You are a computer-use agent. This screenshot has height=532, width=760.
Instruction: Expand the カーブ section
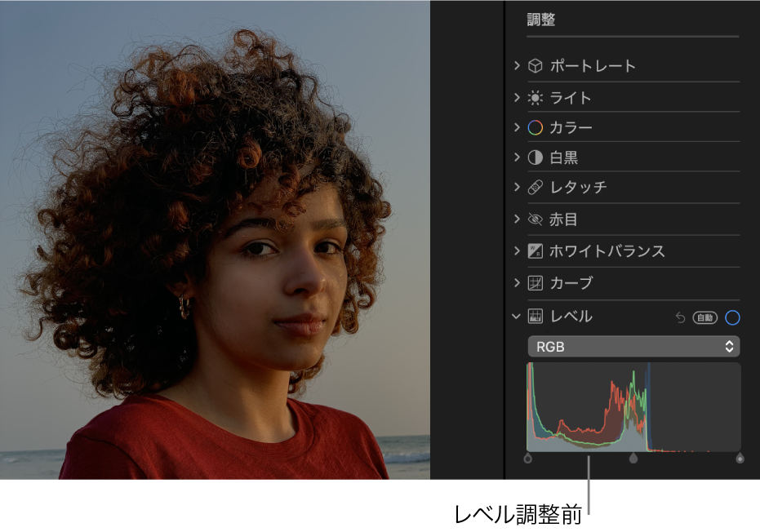tap(518, 283)
